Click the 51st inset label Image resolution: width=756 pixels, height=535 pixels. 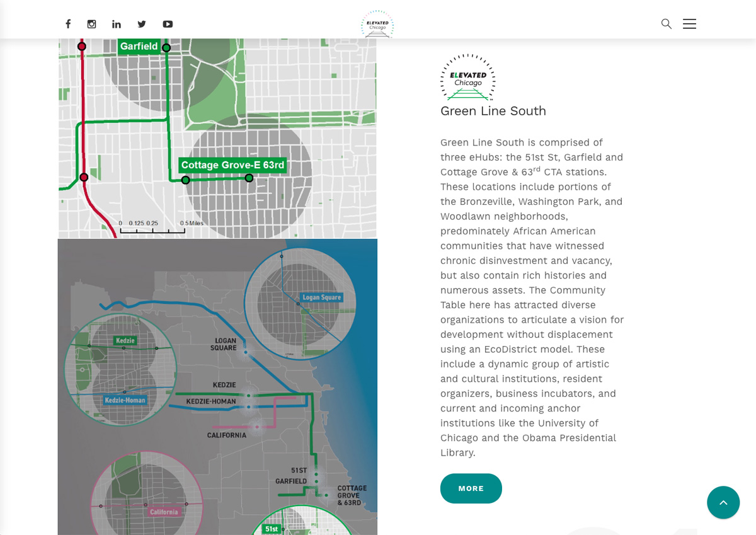[272, 529]
